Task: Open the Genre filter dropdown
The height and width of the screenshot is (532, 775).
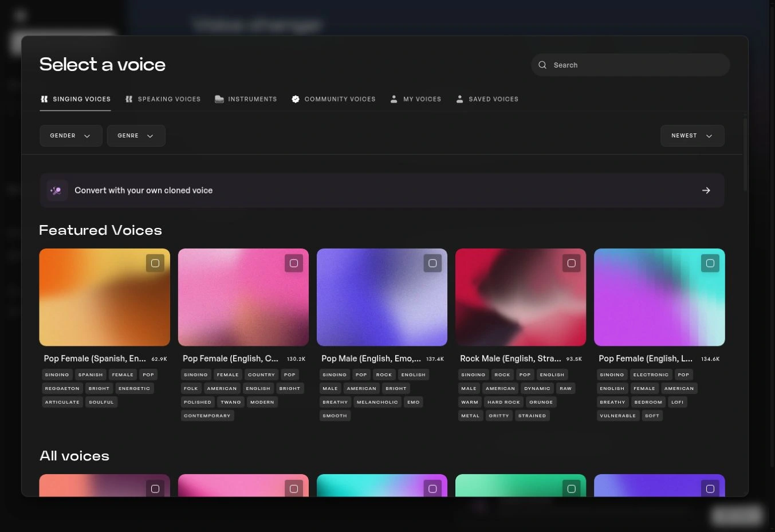Action: click(x=136, y=136)
